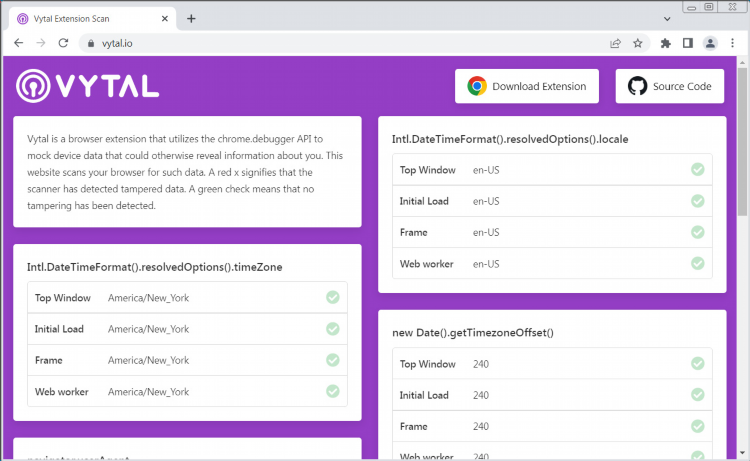Close the Vytal Extension Scan tab
This screenshot has width=750, height=461.
(x=165, y=19)
